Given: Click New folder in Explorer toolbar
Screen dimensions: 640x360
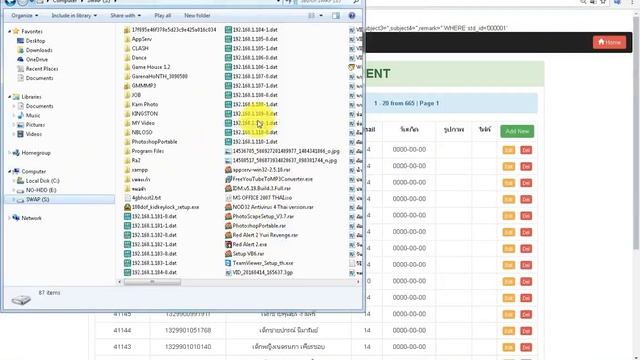Looking at the screenshot, I should tap(197, 16).
